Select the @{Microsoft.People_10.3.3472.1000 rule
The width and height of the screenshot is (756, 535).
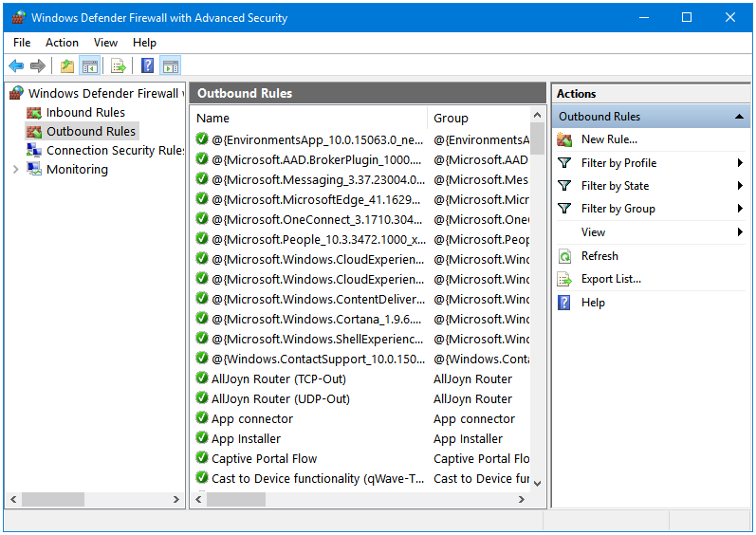(318, 240)
